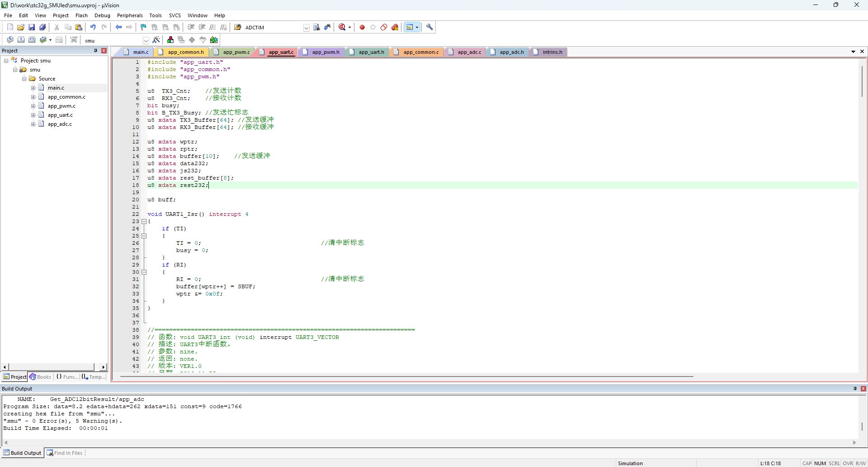The height and width of the screenshot is (467, 868).
Task: Pin the Project panel
Action: click(x=95, y=51)
